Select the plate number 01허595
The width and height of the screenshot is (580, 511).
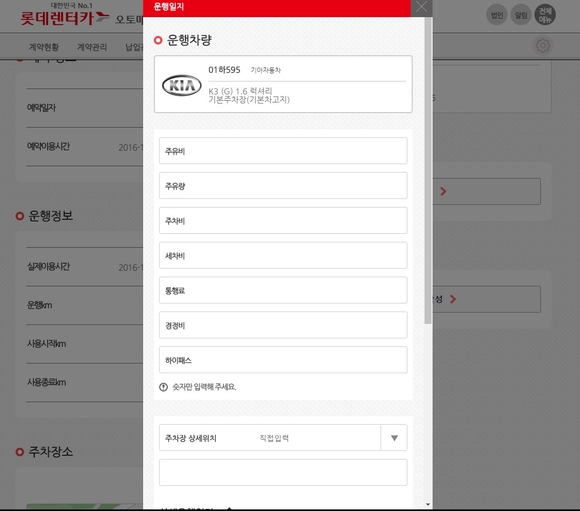point(224,70)
